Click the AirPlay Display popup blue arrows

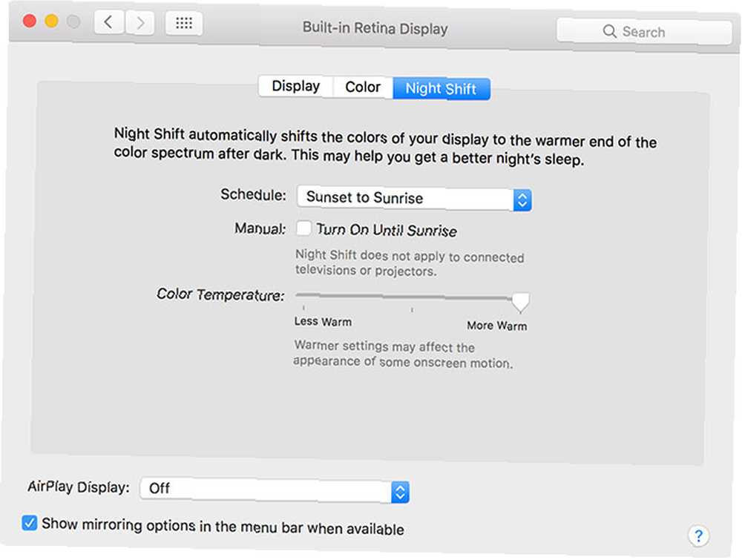click(401, 493)
